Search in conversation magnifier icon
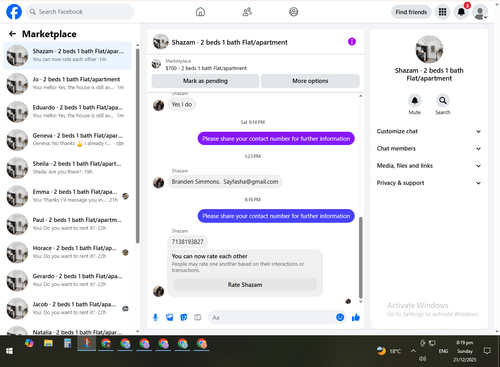The image size is (500, 367). [x=442, y=100]
